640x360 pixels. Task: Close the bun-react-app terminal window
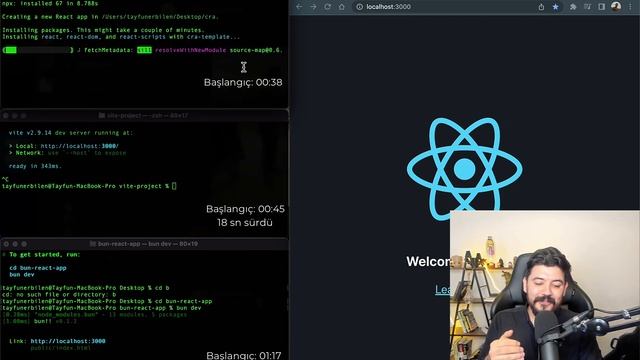coord(6,244)
